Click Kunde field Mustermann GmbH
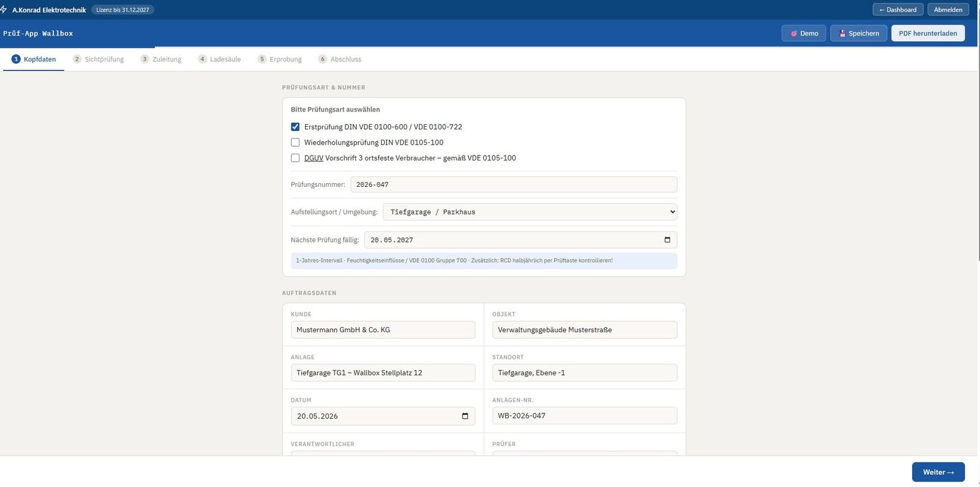The height and width of the screenshot is (487, 980). (383, 330)
